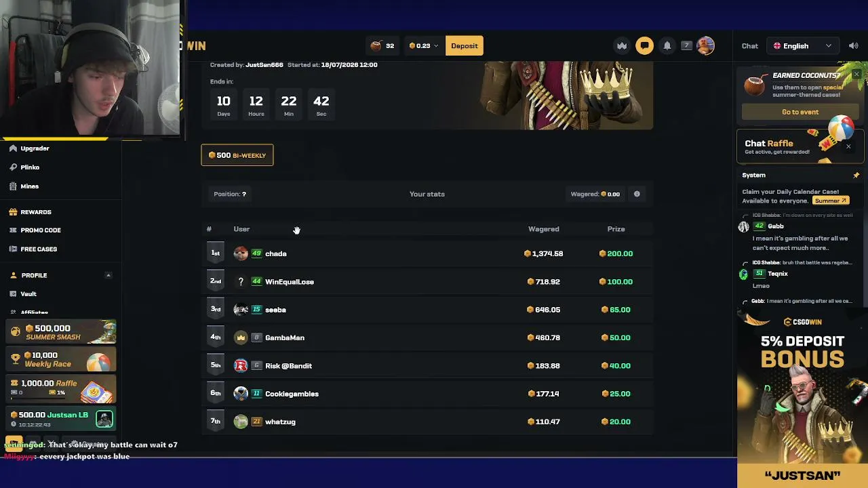The width and height of the screenshot is (868, 488).
Task: Open Cookiegambles's leaderboard profile
Action: click(x=292, y=394)
